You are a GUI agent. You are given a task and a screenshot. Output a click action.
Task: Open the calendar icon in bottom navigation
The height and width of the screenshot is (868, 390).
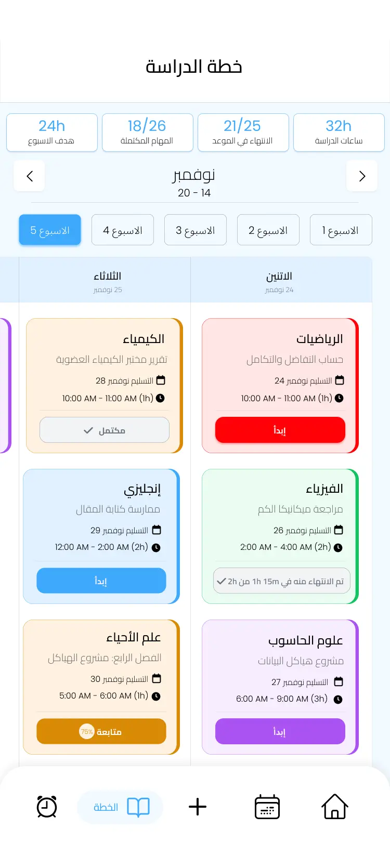pyautogui.click(x=267, y=807)
